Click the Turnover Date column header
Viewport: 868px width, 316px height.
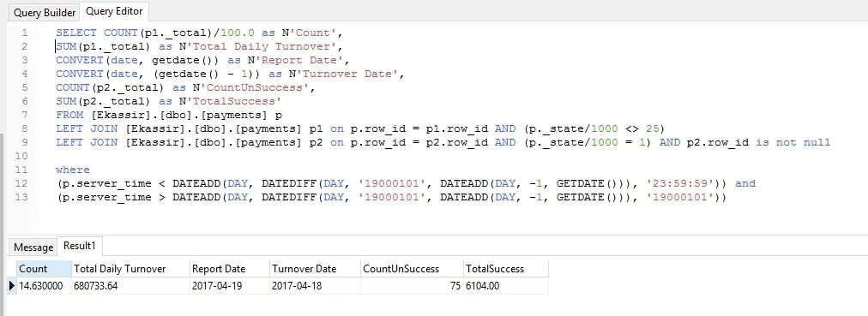pyautogui.click(x=315, y=269)
